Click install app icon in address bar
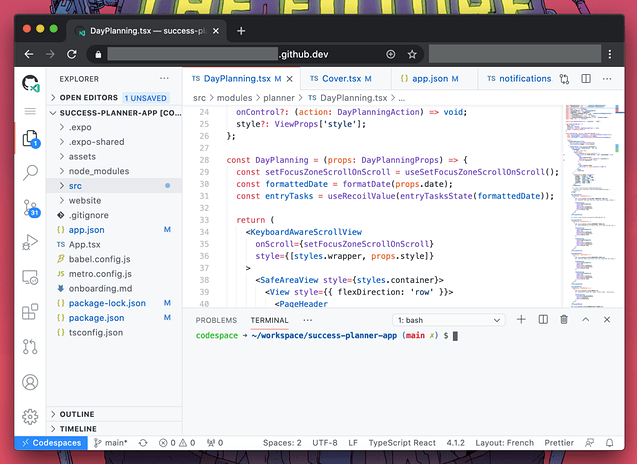The height and width of the screenshot is (464, 637). point(390,54)
